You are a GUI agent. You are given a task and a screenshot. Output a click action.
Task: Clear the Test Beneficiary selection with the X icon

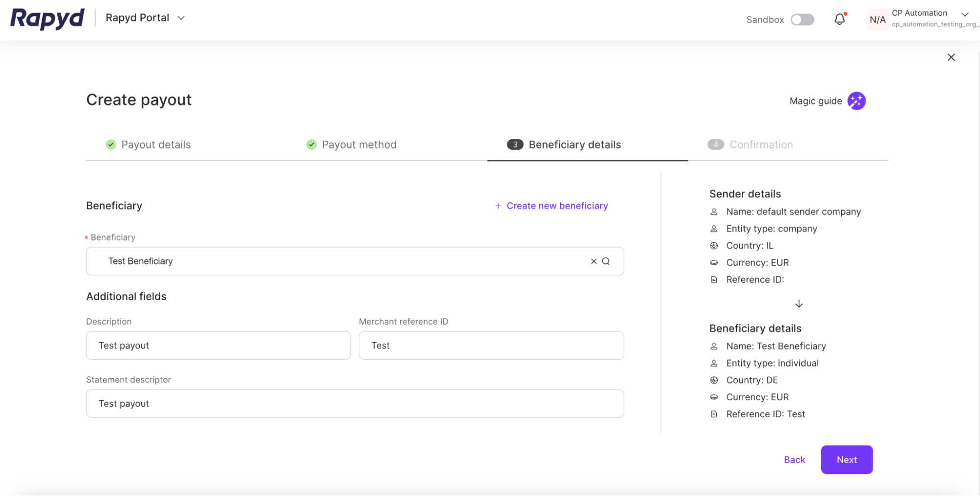coord(593,261)
